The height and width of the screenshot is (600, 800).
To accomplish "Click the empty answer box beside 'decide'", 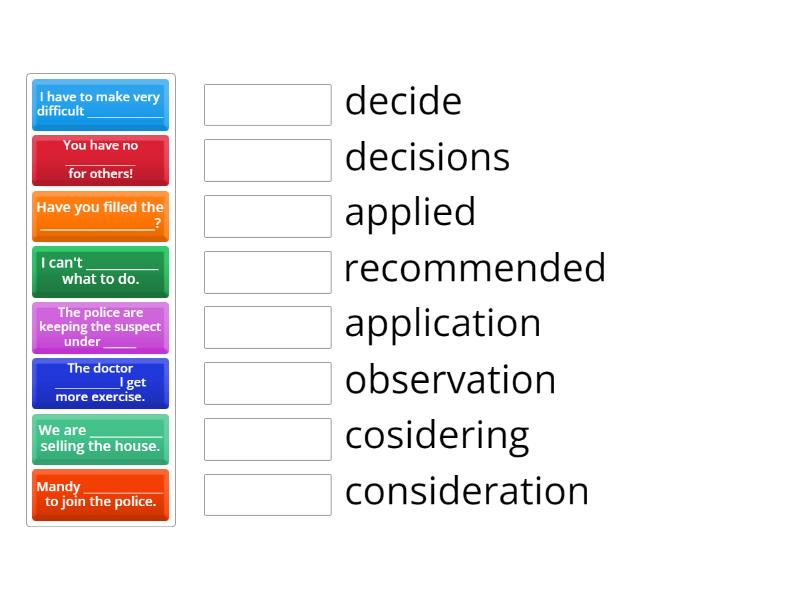I will click(x=268, y=105).
